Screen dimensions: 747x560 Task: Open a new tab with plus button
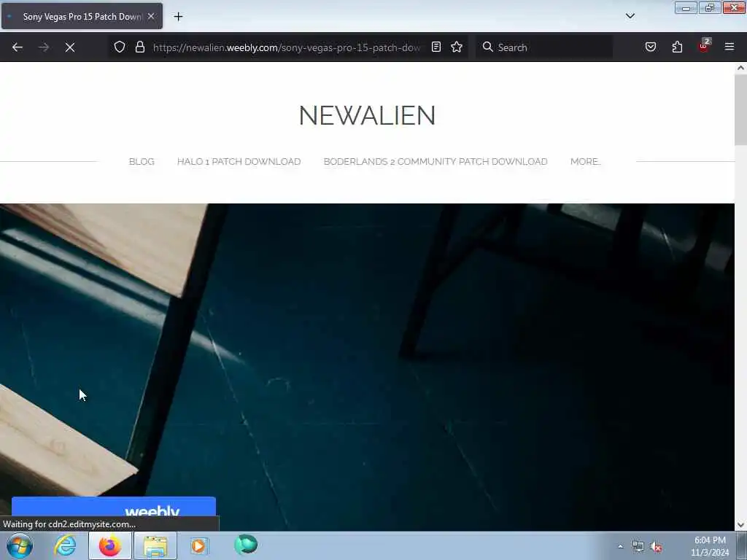pos(178,17)
